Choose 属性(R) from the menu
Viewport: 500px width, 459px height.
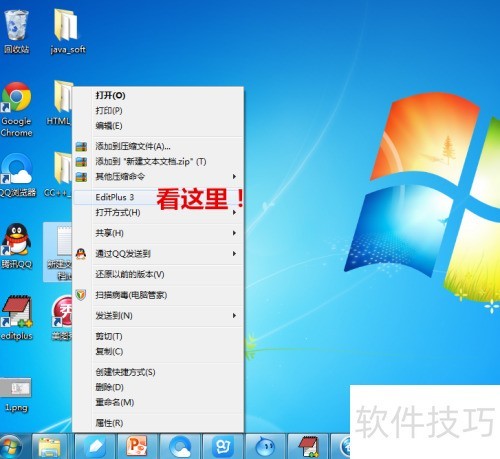pyautogui.click(x=158, y=423)
